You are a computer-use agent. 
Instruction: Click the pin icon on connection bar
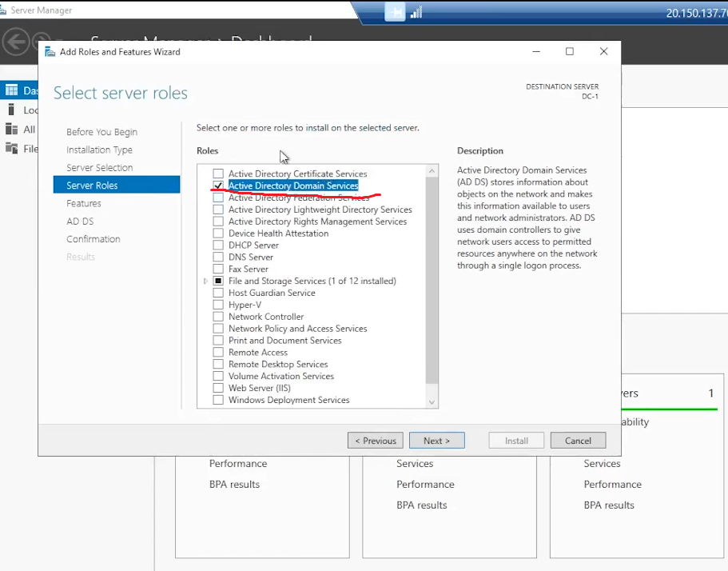coord(395,13)
